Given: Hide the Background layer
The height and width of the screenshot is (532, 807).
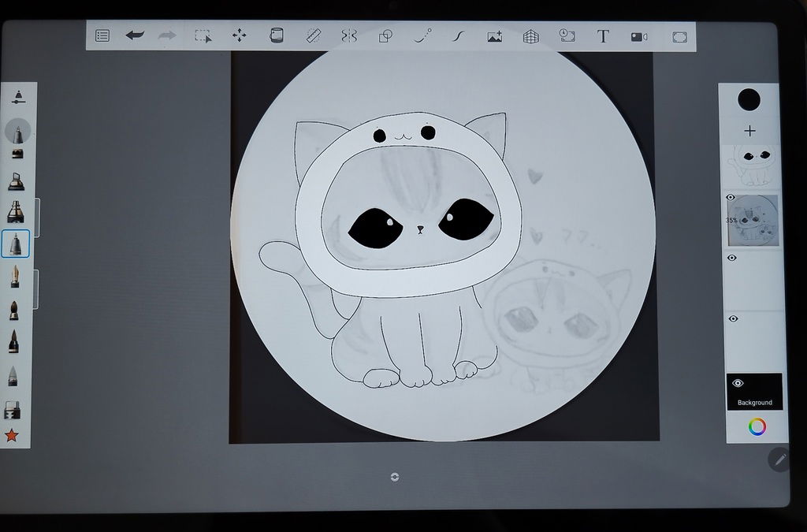Looking at the screenshot, I should (738, 383).
